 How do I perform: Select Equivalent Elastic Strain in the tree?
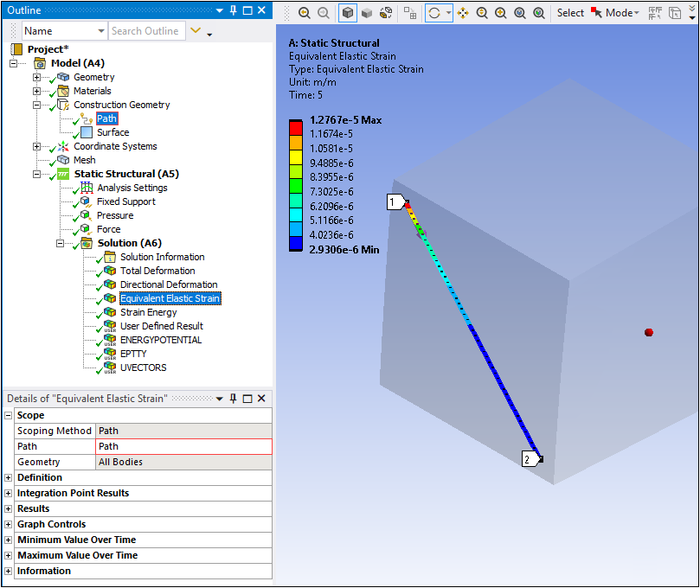[x=170, y=298]
